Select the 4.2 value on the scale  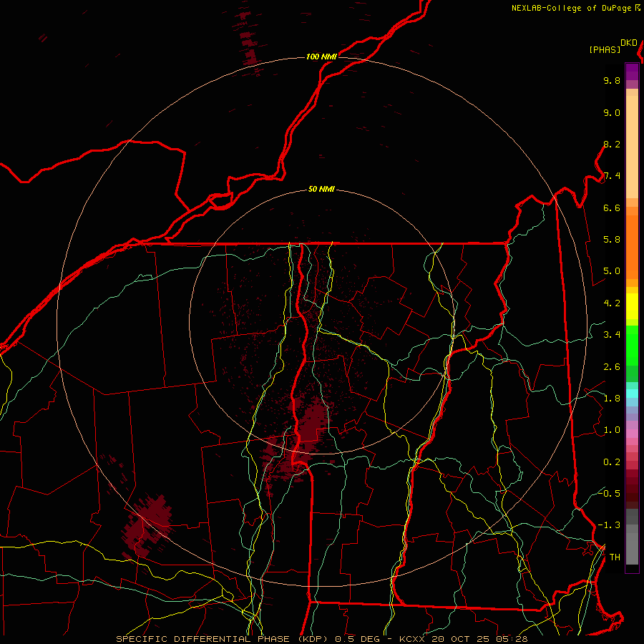612,303
